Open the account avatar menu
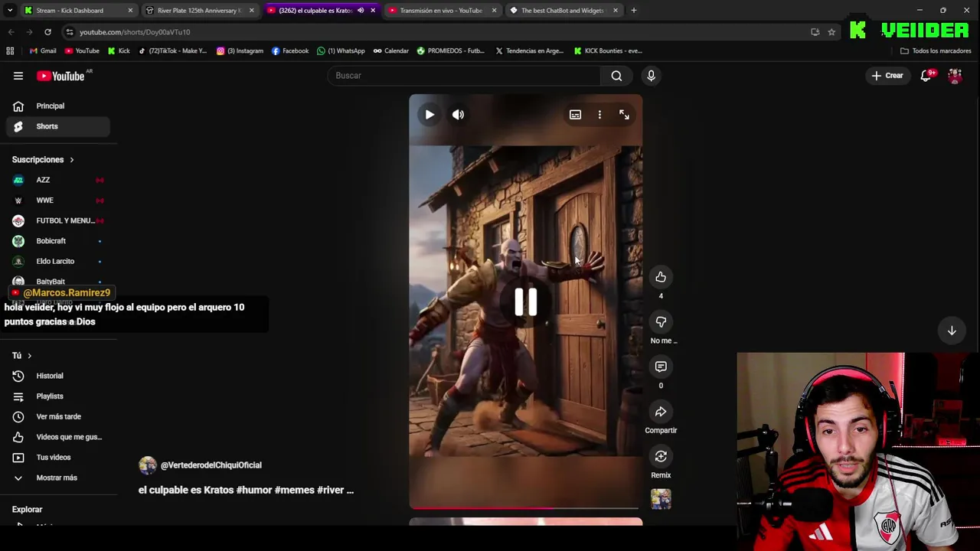This screenshot has width=980, height=551. pos(955,76)
